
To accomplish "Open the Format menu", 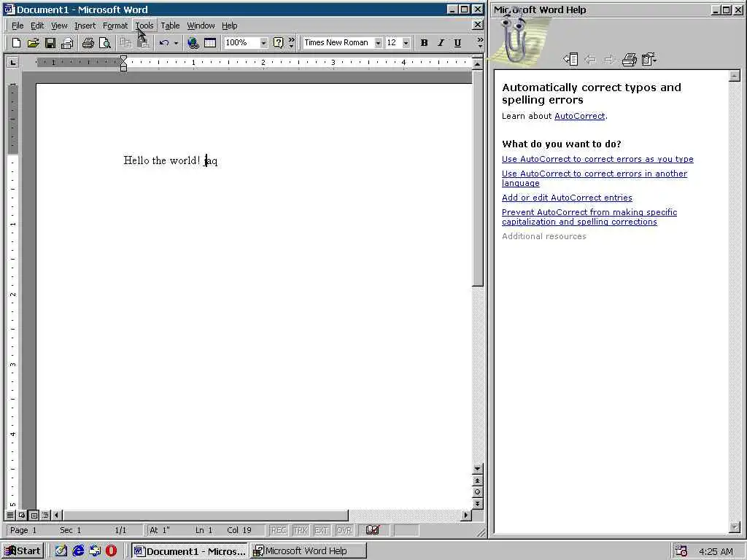I will pos(115,26).
